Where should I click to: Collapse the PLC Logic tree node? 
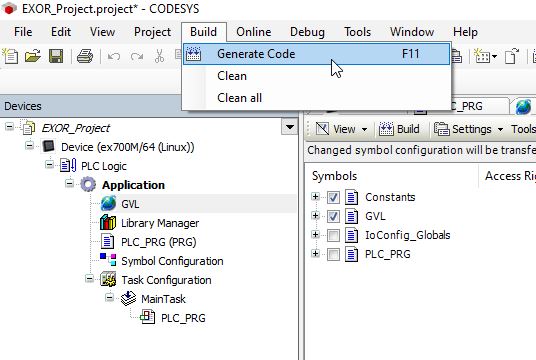tap(50, 165)
